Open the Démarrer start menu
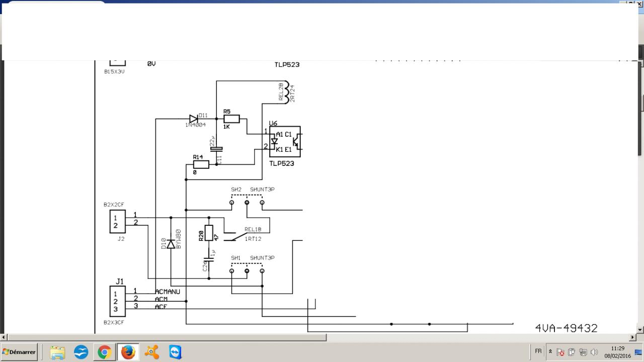 tap(19, 352)
